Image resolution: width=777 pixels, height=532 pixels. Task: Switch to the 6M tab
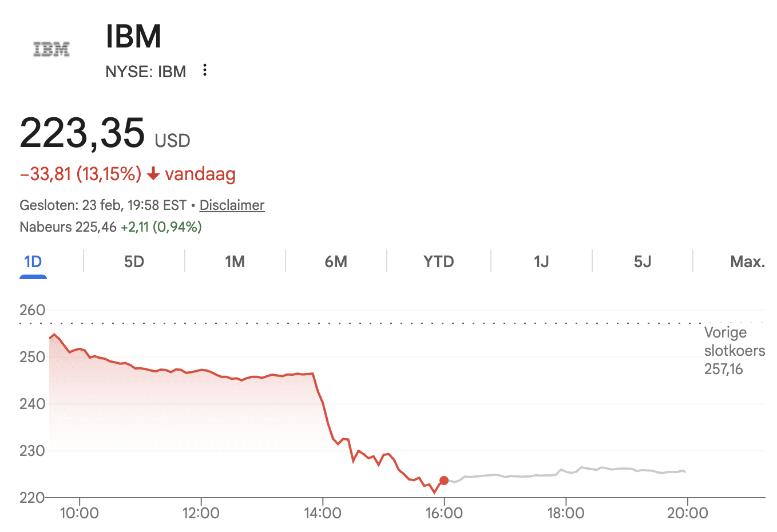click(336, 262)
